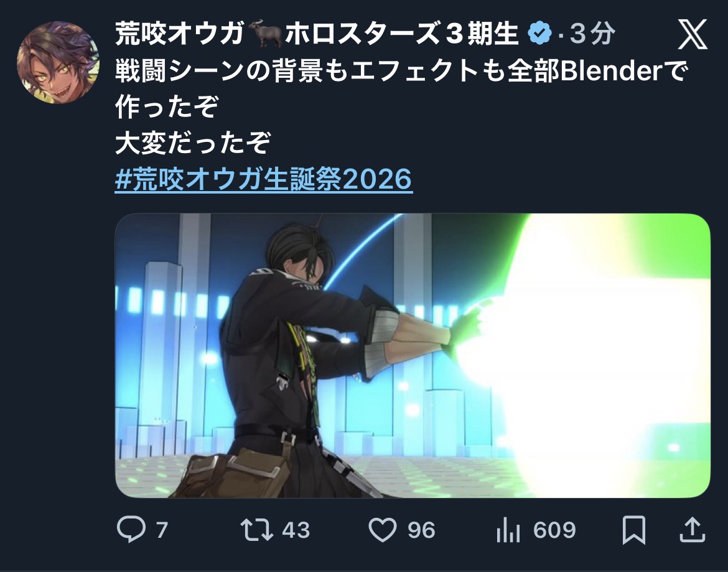Bookmark this post with the ribbon icon

coord(634,530)
